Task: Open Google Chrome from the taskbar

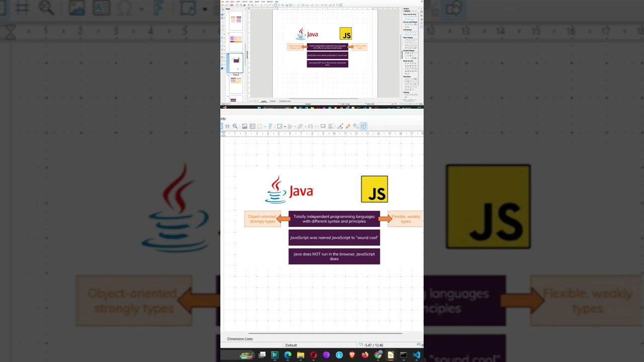Action: [378, 355]
